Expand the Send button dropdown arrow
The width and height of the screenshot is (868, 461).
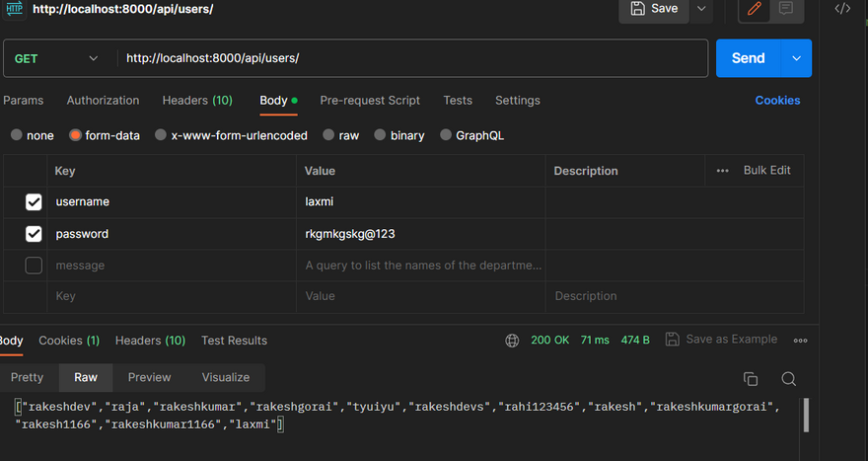[796, 58]
